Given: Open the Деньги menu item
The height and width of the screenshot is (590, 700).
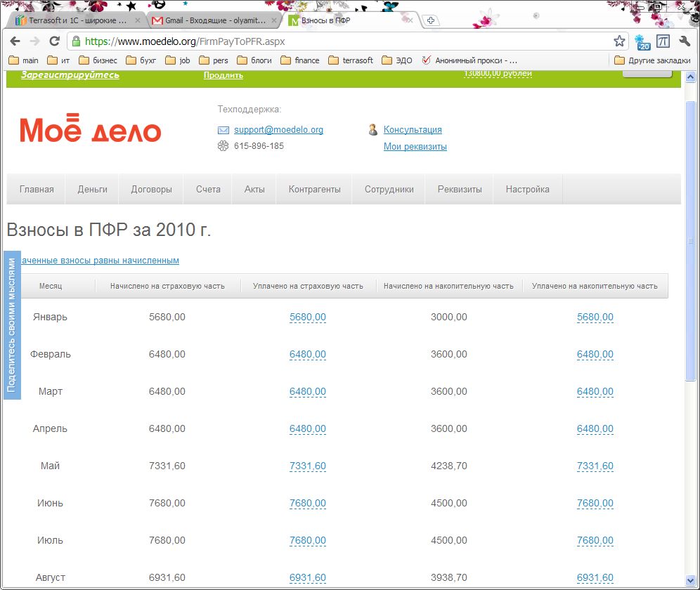Looking at the screenshot, I should (x=93, y=189).
